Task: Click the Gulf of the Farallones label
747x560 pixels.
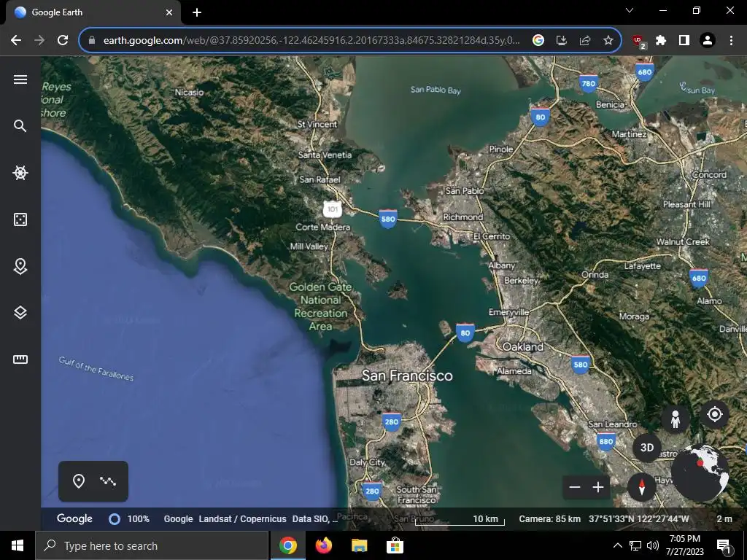Action: coord(96,368)
